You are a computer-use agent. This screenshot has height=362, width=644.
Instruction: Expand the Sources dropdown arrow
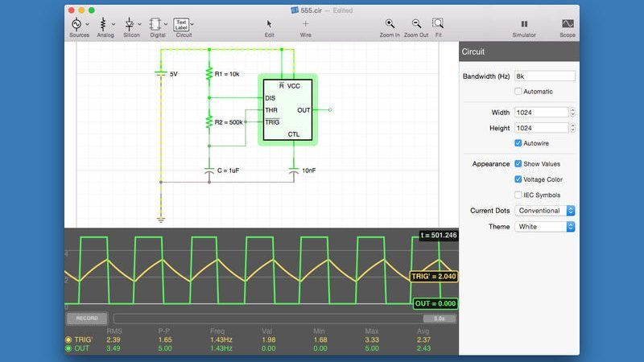click(x=88, y=25)
